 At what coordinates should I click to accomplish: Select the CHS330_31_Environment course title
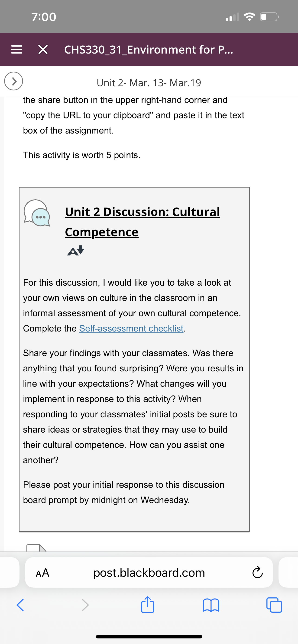click(149, 50)
